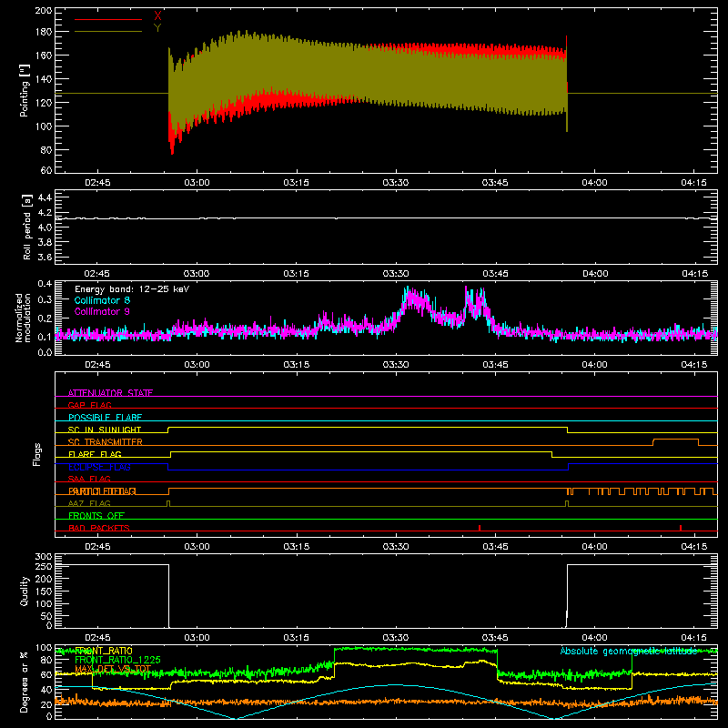
Task: Click the SAA_FLAG label
Action: (89, 479)
